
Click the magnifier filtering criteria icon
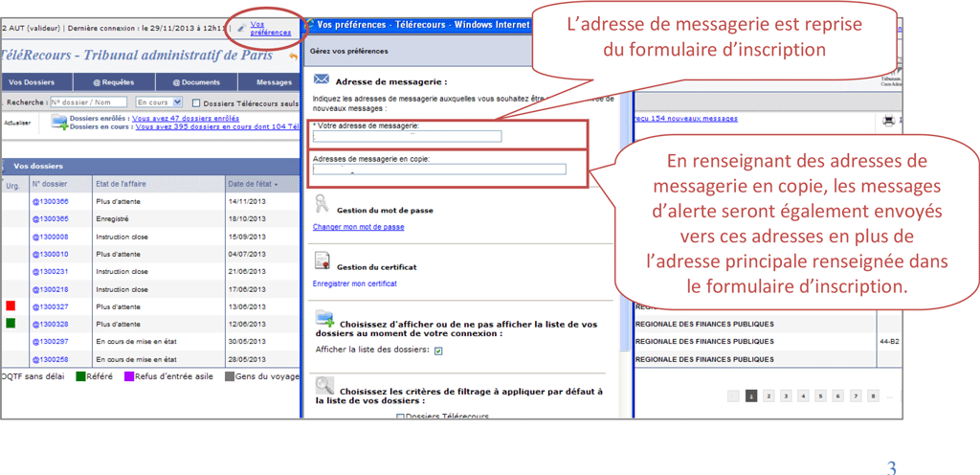[325, 385]
